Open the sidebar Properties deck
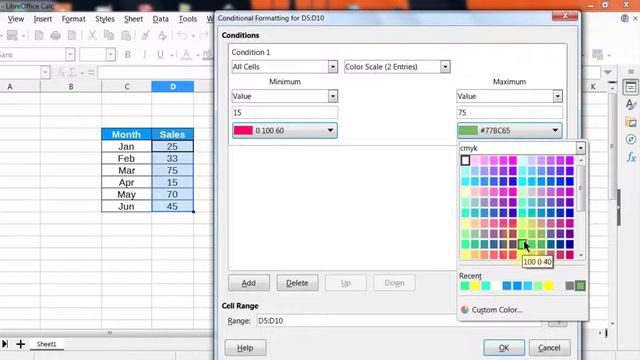 (x=631, y=87)
